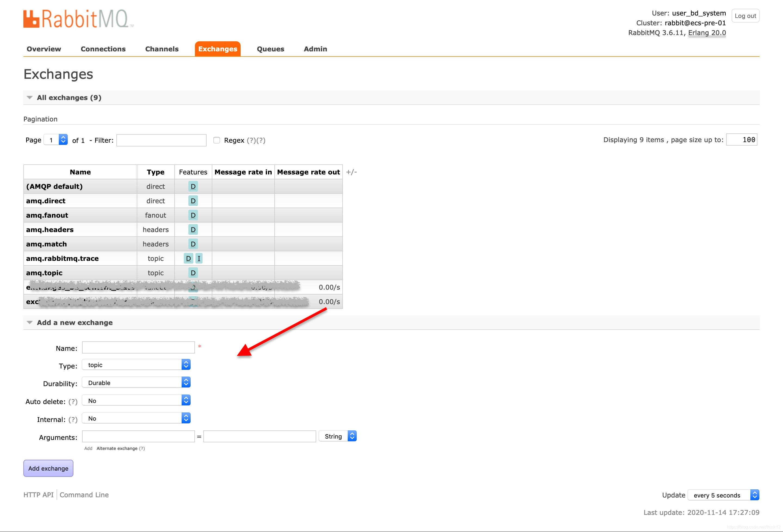783x532 pixels.
Task: Open the Connections tab
Action: (x=103, y=49)
